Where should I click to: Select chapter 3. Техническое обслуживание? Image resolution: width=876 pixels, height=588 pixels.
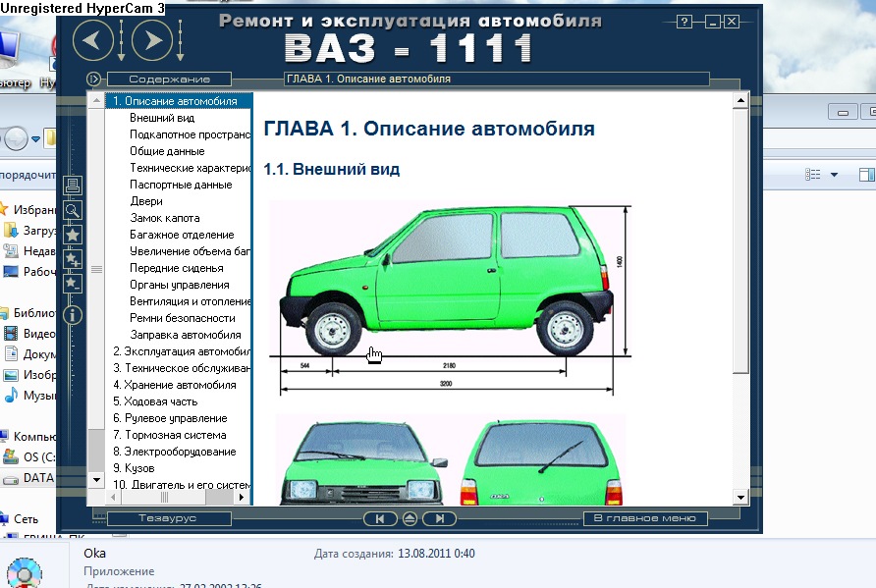pos(182,368)
